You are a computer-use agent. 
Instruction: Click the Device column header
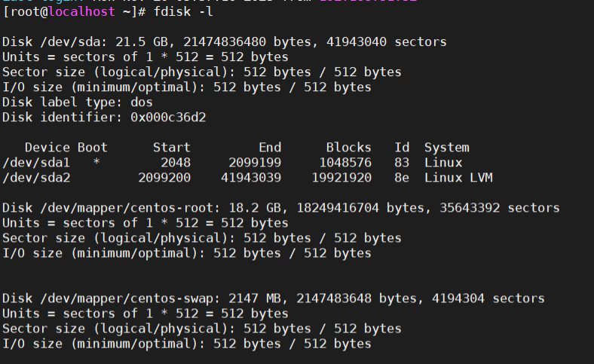(x=47, y=147)
